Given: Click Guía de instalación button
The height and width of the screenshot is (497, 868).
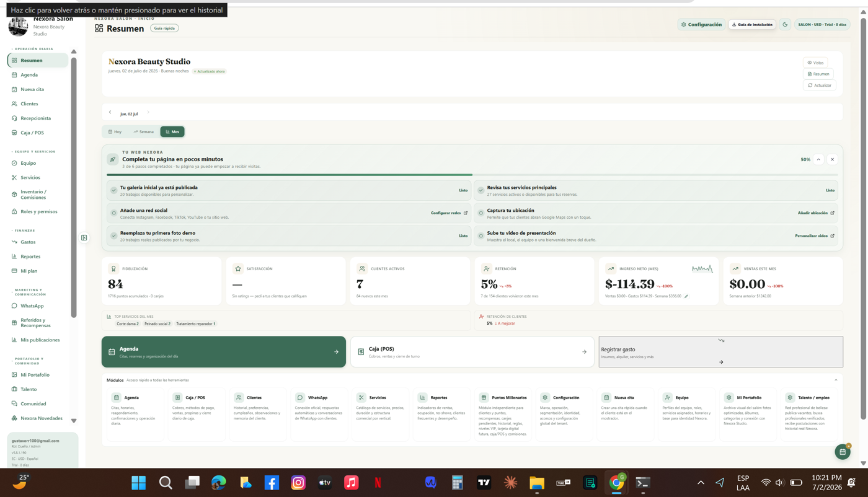Looking at the screenshot, I should point(752,25).
